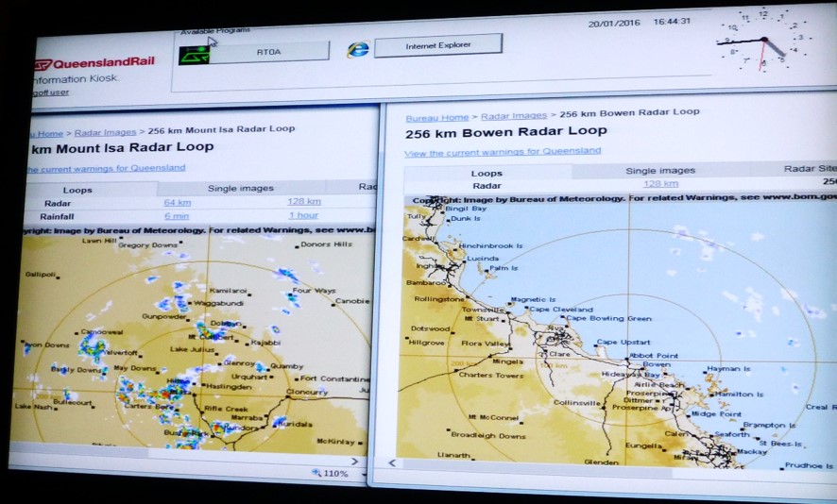Open Bureau Home breadcrumb in Bowen window

pos(436,117)
